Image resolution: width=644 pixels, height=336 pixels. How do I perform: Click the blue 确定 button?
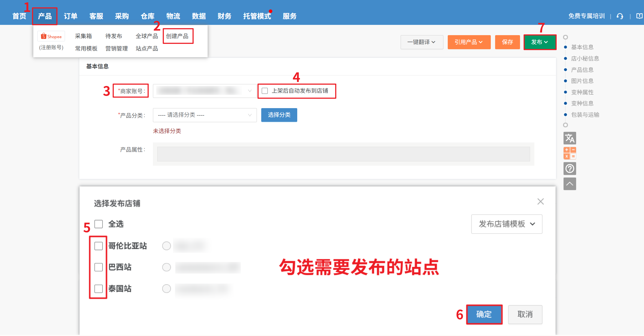(484, 314)
